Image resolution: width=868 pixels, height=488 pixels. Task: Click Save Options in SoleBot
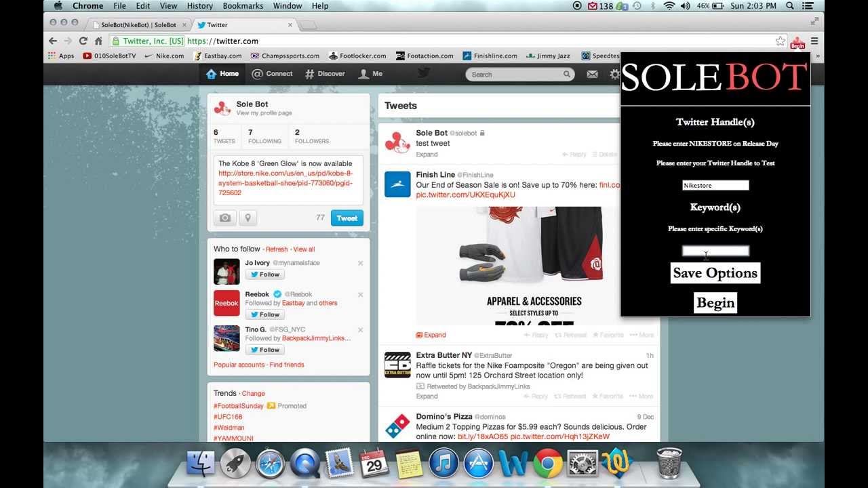715,273
